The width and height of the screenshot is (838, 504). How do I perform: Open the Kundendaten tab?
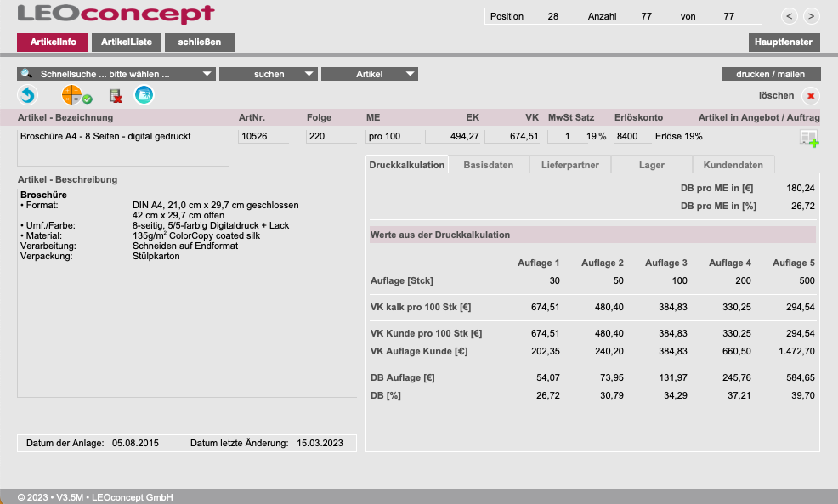[x=733, y=165]
